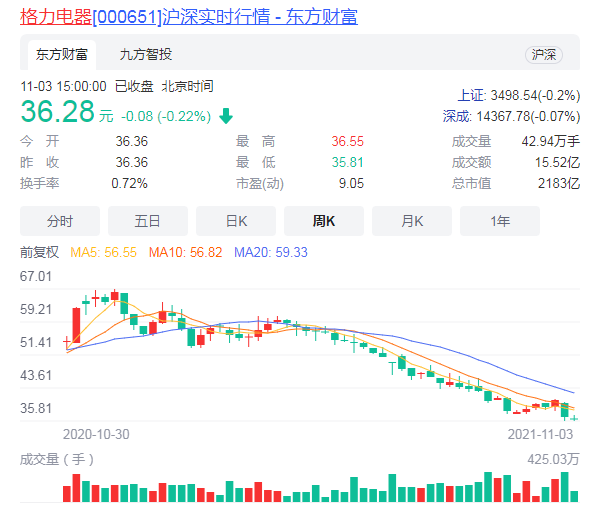This screenshot has width=596, height=509.
Task: Click the 425.03万 volume scale label
Action: click(x=553, y=459)
